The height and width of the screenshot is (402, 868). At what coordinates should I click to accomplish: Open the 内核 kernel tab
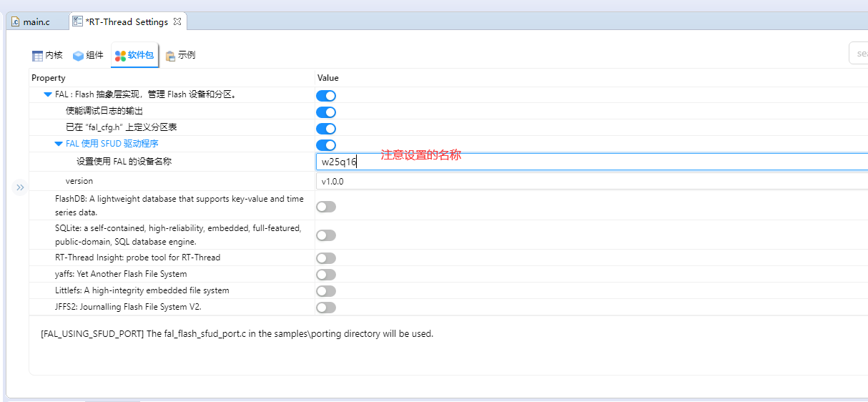(x=48, y=55)
